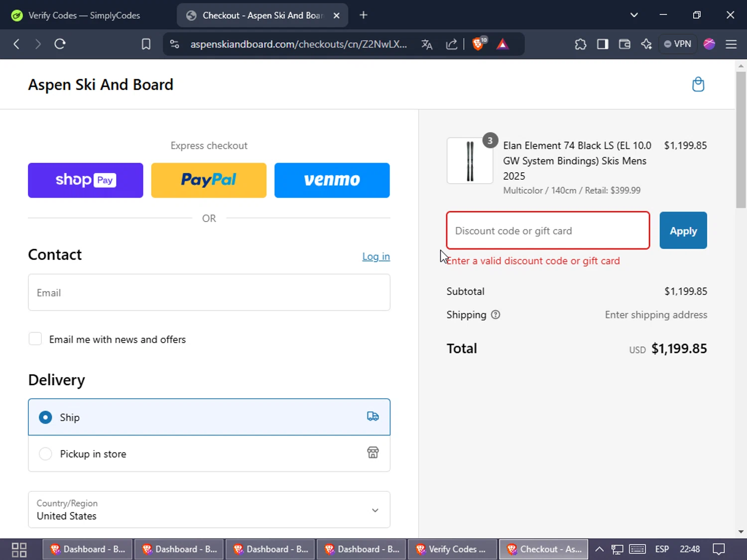
Task: Toggle the browser sidebar panel icon
Action: click(603, 44)
